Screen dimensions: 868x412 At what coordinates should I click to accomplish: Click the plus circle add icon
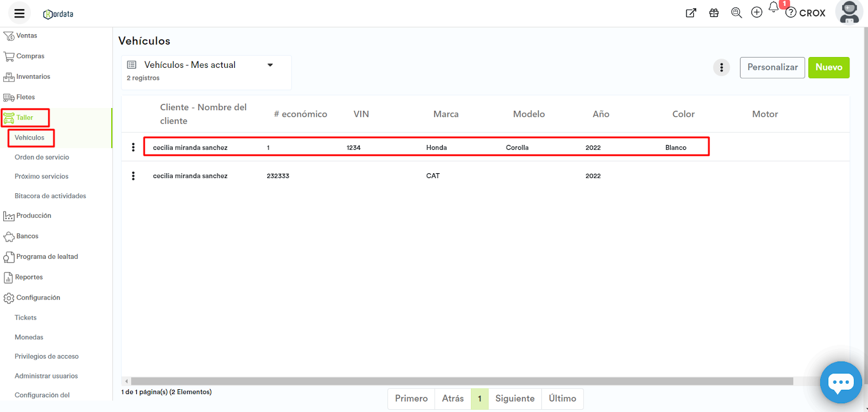coord(757,12)
